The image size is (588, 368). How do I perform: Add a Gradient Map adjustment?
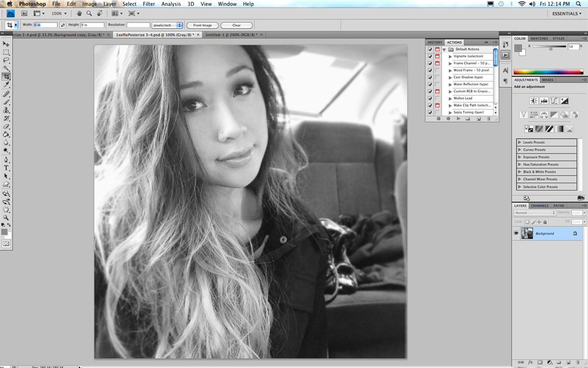(559, 129)
